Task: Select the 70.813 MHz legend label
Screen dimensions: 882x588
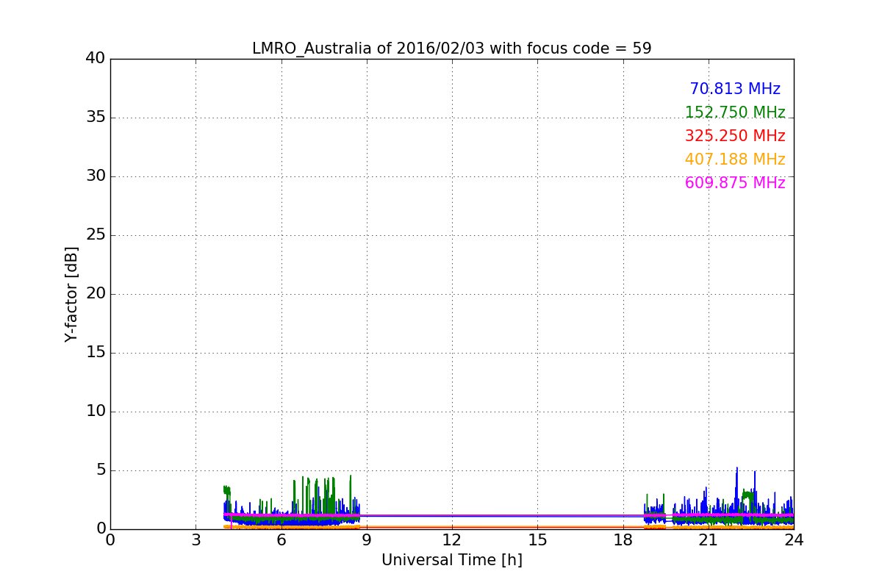Action: [735, 89]
